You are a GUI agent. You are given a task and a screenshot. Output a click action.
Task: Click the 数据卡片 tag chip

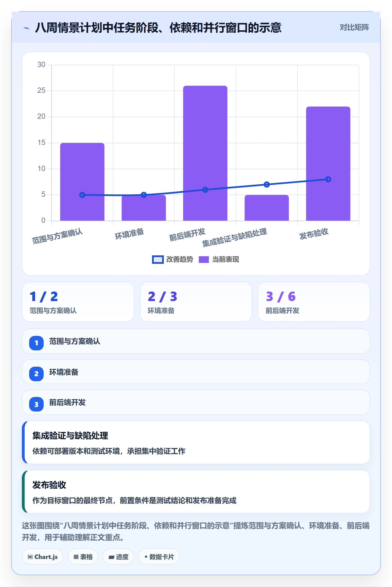pyautogui.click(x=159, y=557)
